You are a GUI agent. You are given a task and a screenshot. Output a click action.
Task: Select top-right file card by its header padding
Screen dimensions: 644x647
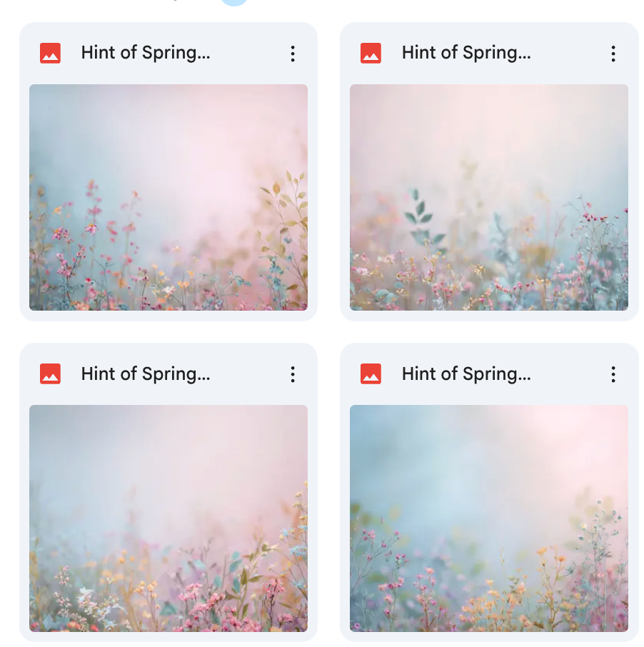pyautogui.click(x=568, y=54)
